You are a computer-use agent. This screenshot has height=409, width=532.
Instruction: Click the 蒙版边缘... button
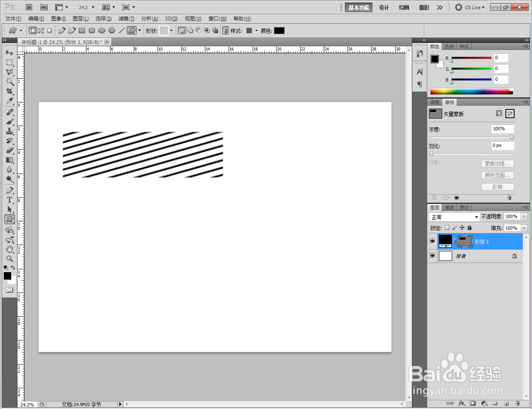498,164
